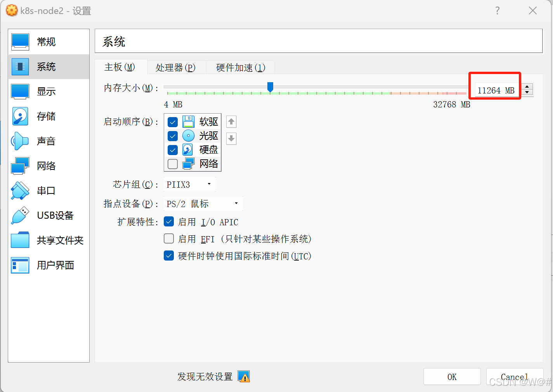Image resolution: width=553 pixels, height=392 pixels.
Task: Click the floppy disk icon for 软驱
Action: [x=188, y=122]
